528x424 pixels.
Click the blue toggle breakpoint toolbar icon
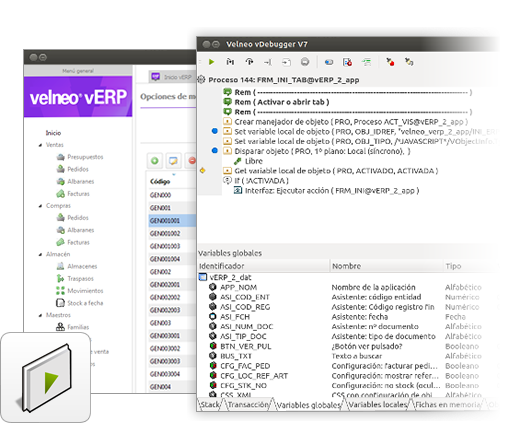[x=329, y=62]
